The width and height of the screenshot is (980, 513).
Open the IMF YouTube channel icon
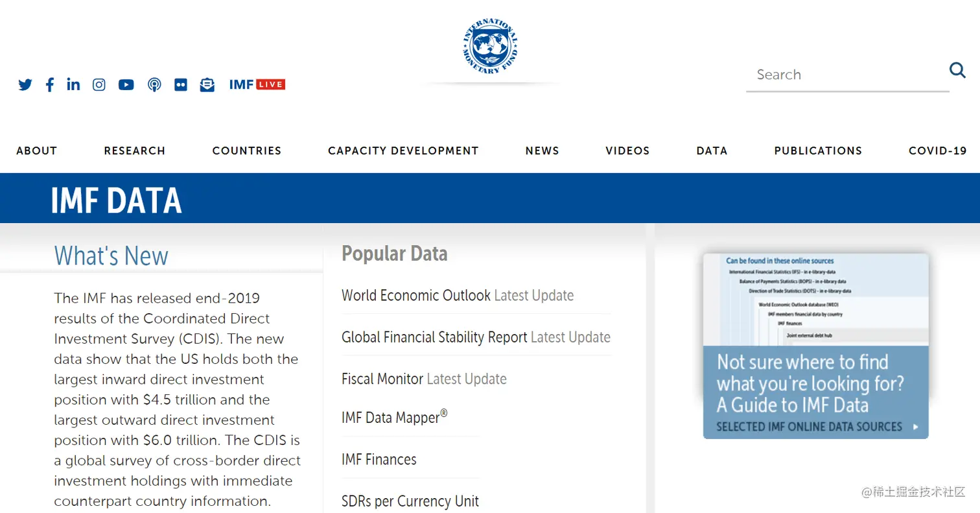[126, 84]
